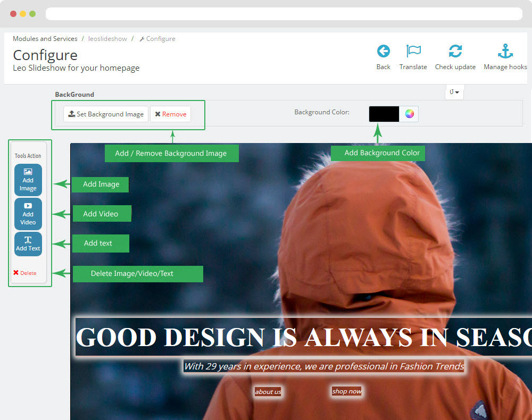Click the red Delete tool
This screenshot has height=420, width=532.
(25, 273)
